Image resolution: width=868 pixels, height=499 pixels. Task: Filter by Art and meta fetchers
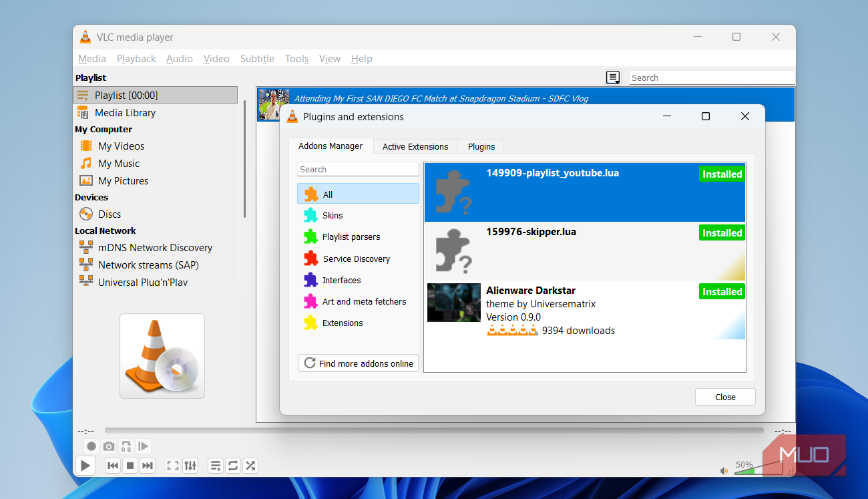[358, 301]
